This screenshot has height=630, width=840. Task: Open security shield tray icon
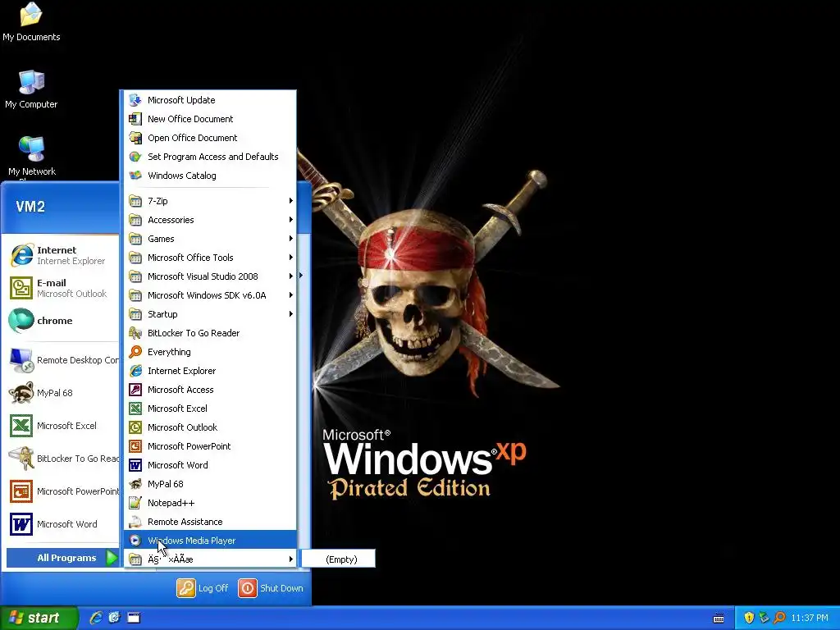click(x=749, y=619)
